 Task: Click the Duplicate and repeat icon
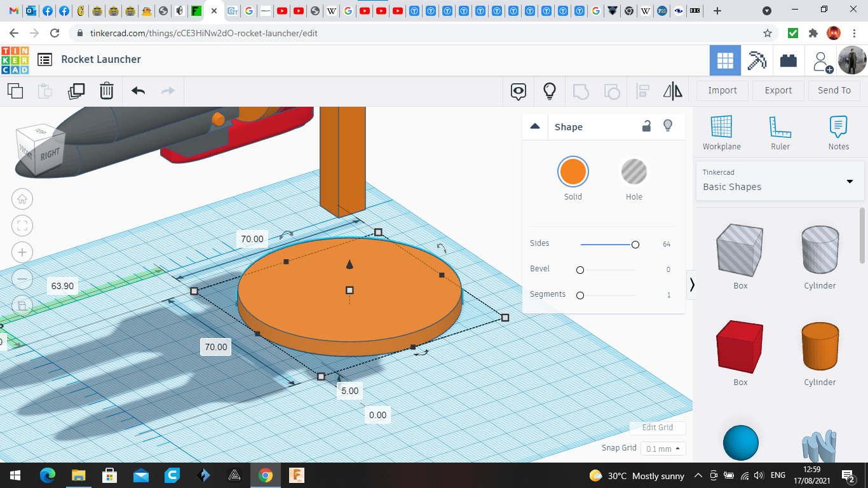pos(76,91)
